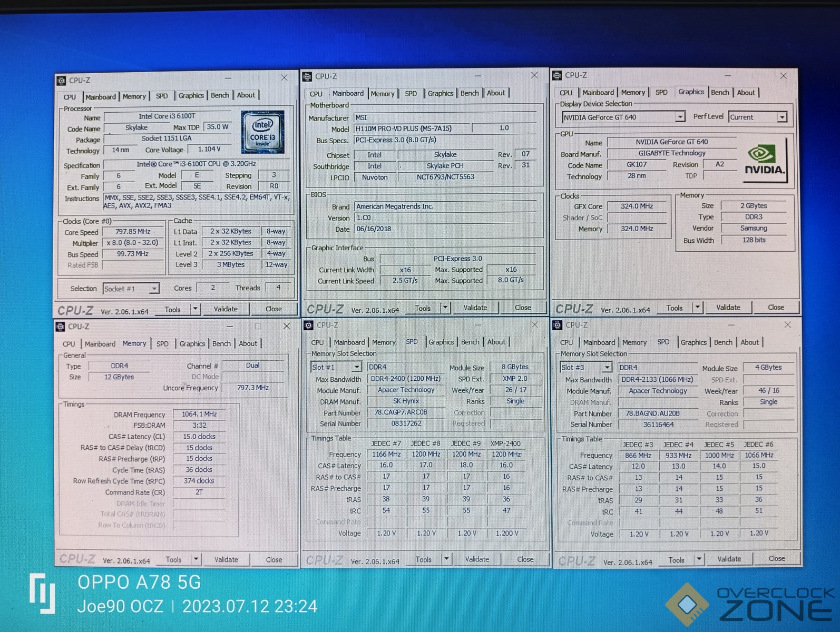Click the Core Speed 797.85 MHz field
The height and width of the screenshot is (632, 840).
133,232
